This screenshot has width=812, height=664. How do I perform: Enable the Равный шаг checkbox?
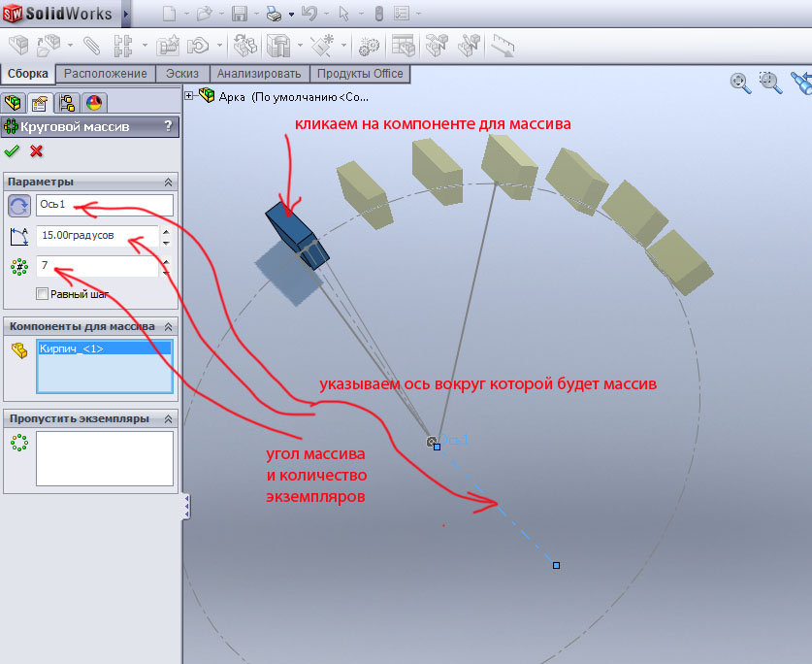pos(42,294)
